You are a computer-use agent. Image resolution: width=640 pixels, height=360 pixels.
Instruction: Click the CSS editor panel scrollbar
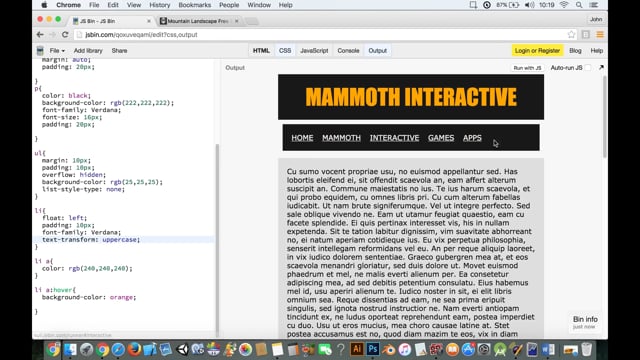[217, 240]
